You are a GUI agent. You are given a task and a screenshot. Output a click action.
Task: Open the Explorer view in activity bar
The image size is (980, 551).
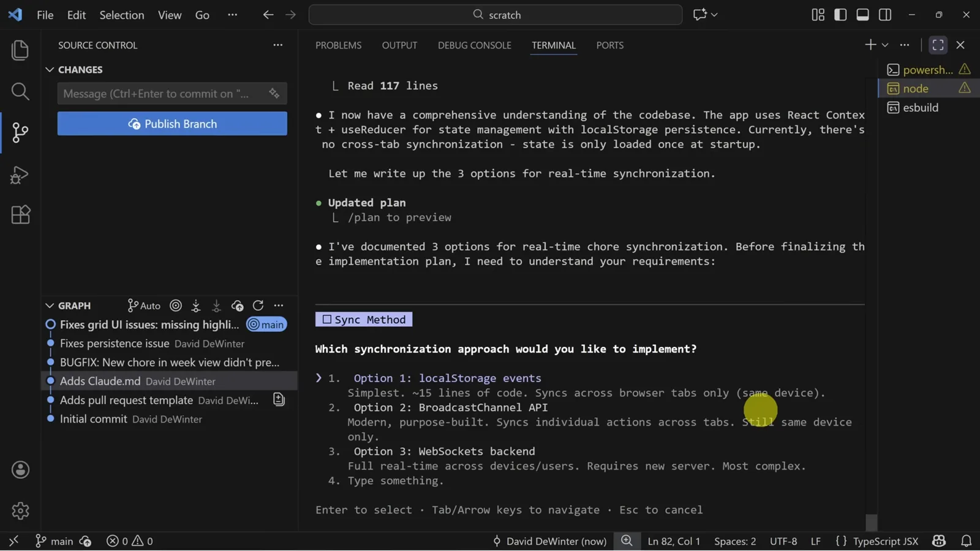coord(20,50)
